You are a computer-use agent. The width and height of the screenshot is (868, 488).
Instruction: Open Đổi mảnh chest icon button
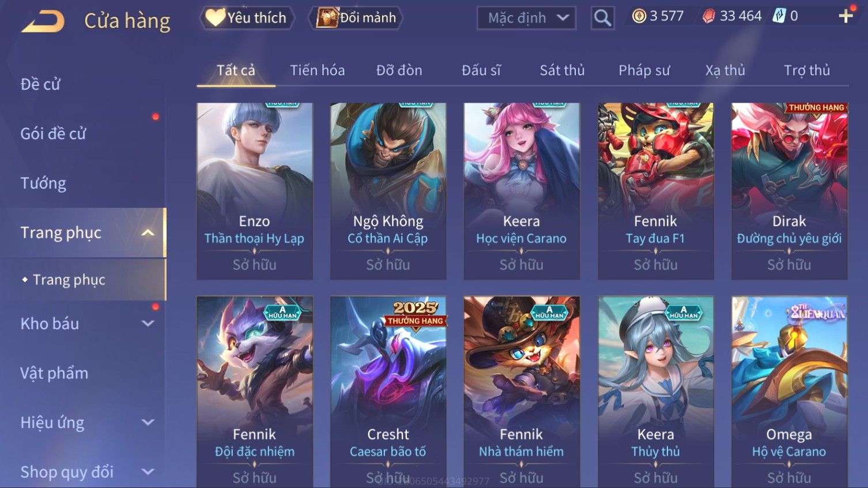(x=355, y=18)
